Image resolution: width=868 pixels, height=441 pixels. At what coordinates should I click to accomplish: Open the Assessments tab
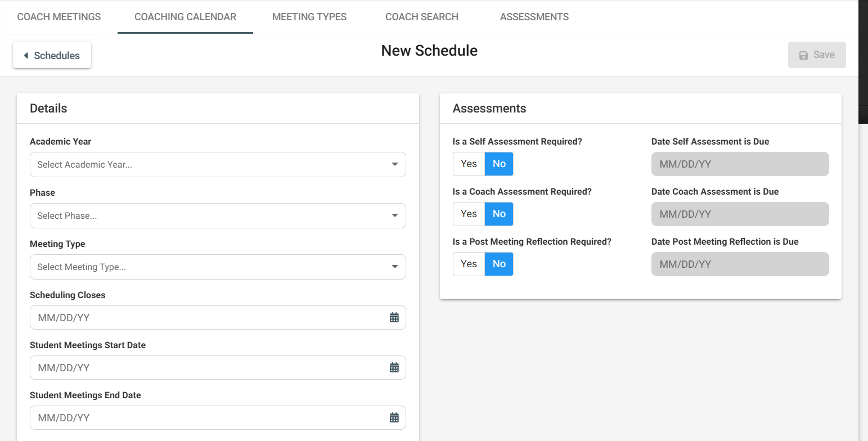[x=534, y=17]
